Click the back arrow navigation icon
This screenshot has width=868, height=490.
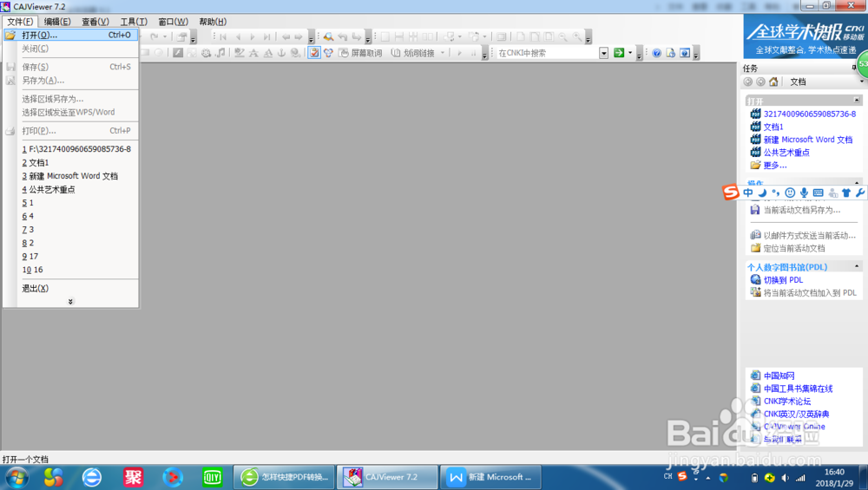click(x=286, y=36)
